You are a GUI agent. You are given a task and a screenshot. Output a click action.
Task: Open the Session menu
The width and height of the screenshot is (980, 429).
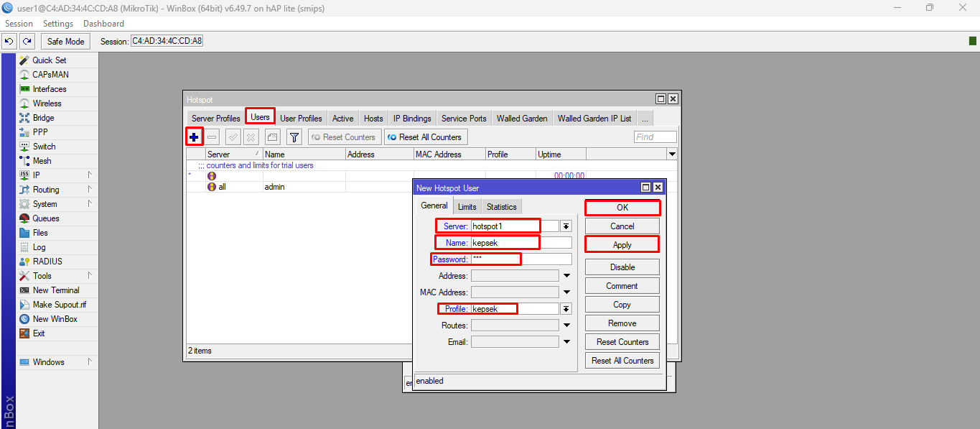point(19,24)
